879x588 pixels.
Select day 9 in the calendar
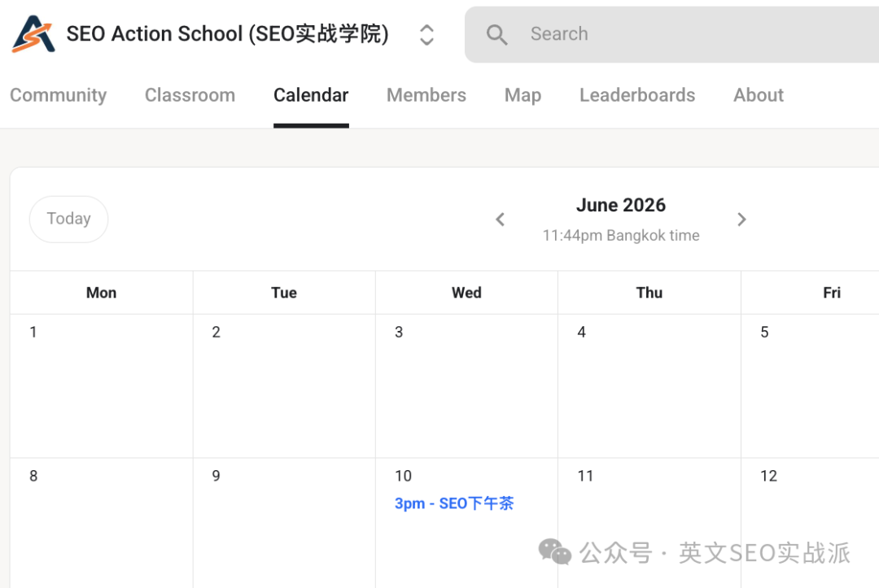pyautogui.click(x=216, y=476)
